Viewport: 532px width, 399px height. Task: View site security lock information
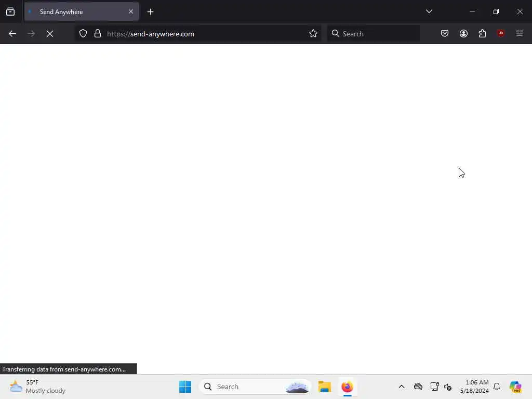[x=98, y=34]
